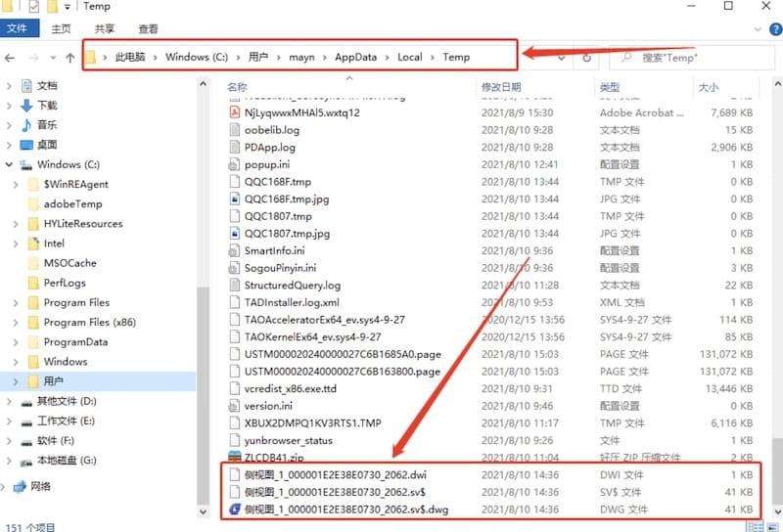Click the 工作文件 (E:) drive icon
This screenshot has height=532, width=783.
[26, 421]
